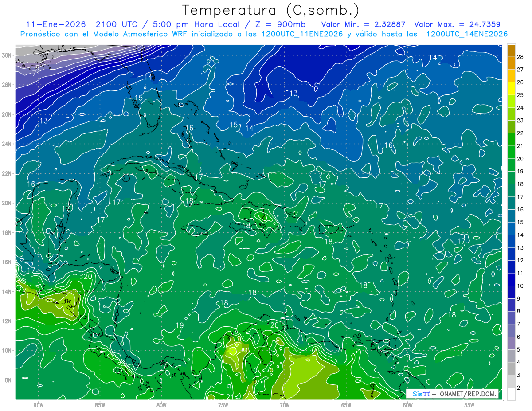Click the '10N' latitude axis label

click(x=8, y=350)
